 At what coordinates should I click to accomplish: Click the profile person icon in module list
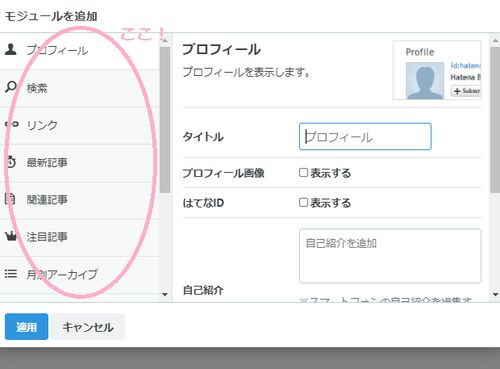(11, 49)
